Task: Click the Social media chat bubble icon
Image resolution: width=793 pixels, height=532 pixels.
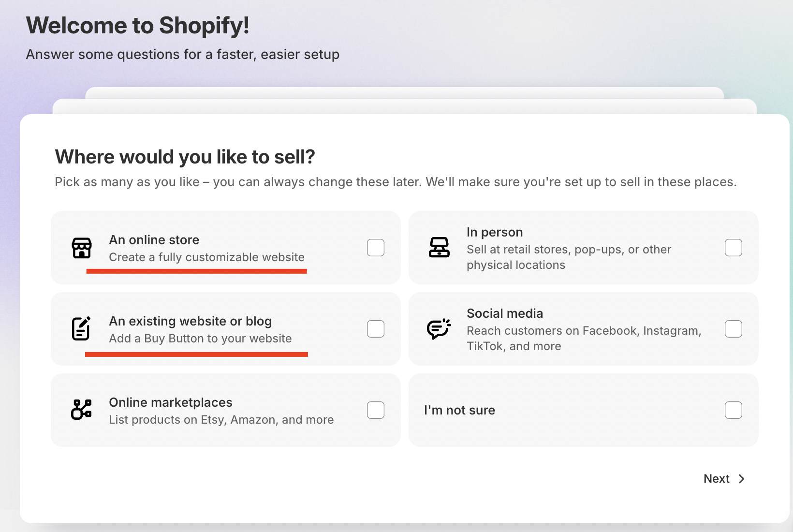Action: [x=439, y=329]
